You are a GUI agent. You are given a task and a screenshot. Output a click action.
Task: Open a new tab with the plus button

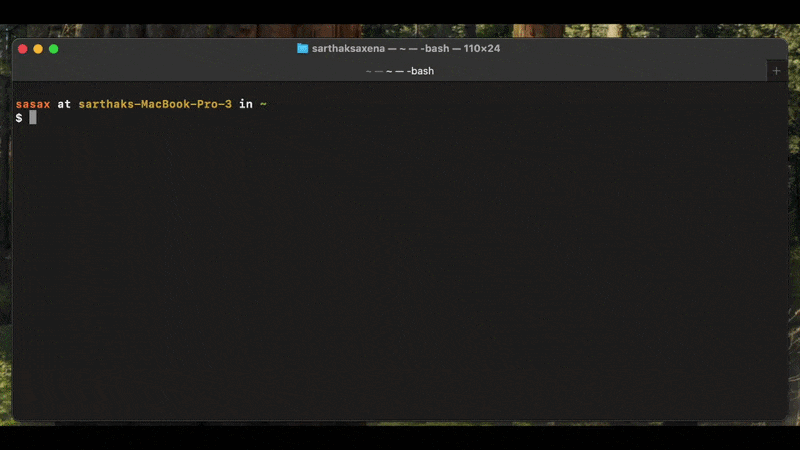(x=776, y=71)
